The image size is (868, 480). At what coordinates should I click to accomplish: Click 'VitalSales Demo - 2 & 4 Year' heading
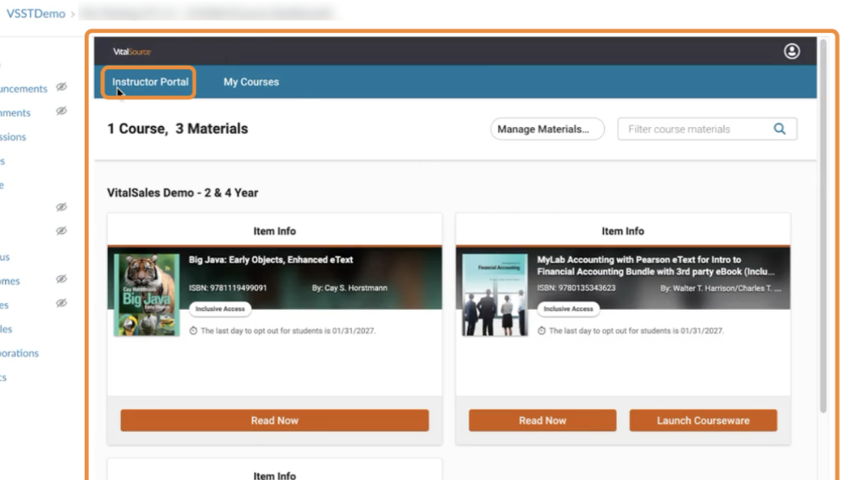tap(183, 193)
